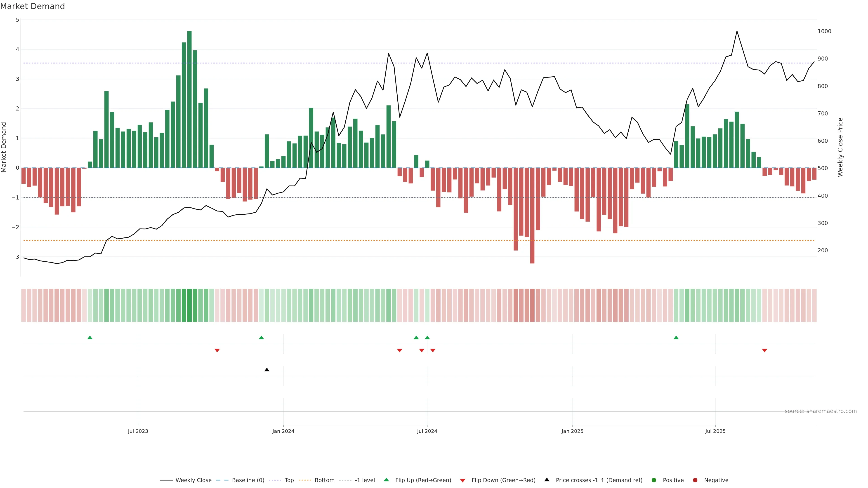868x488 pixels.
Task: Click the Jul 2024 x-axis label
Action: coord(427,431)
